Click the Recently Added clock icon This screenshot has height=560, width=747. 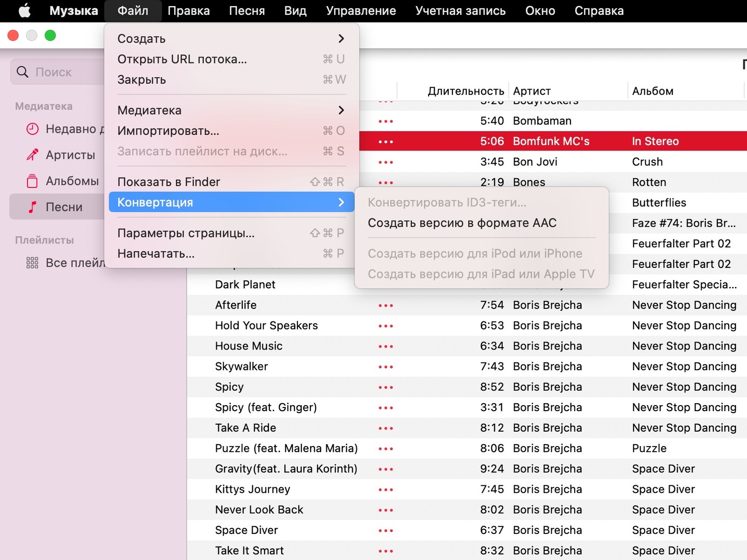pyautogui.click(x=32, y=129)
